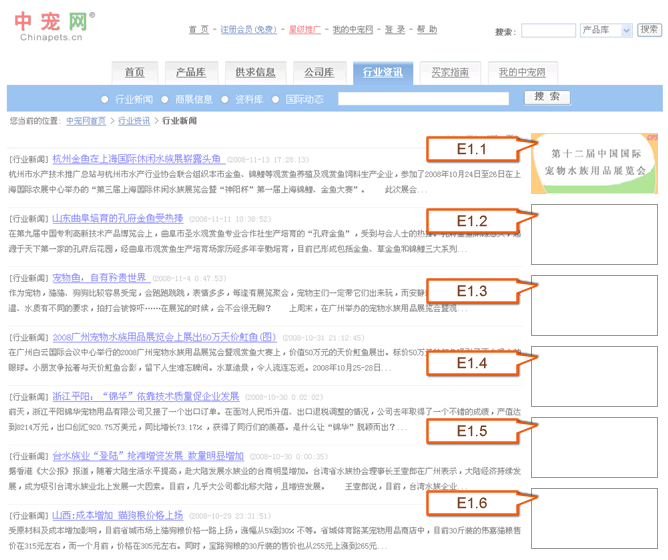The height and width of the screenshot is (560, 668).
Task: Open the 产品库 search category dropdown
Action: click(607, 31)
